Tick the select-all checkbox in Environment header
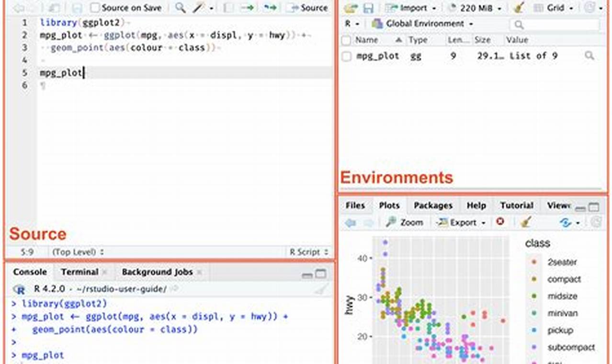This screenshot has width=612, height=364. pos(346,40)
